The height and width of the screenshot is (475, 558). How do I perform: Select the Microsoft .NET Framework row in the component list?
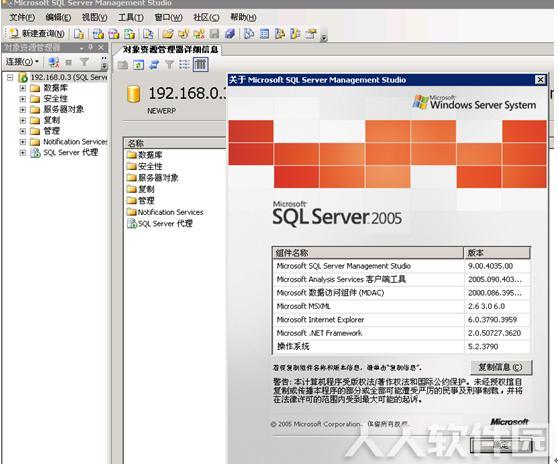click(x=401, y=333)
